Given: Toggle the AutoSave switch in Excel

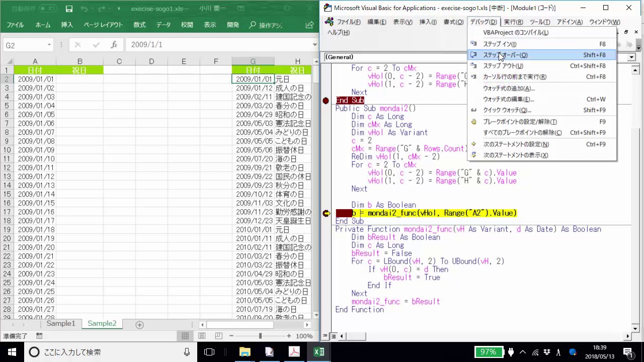Looking at the screenshot, I should tap(48, 9).
